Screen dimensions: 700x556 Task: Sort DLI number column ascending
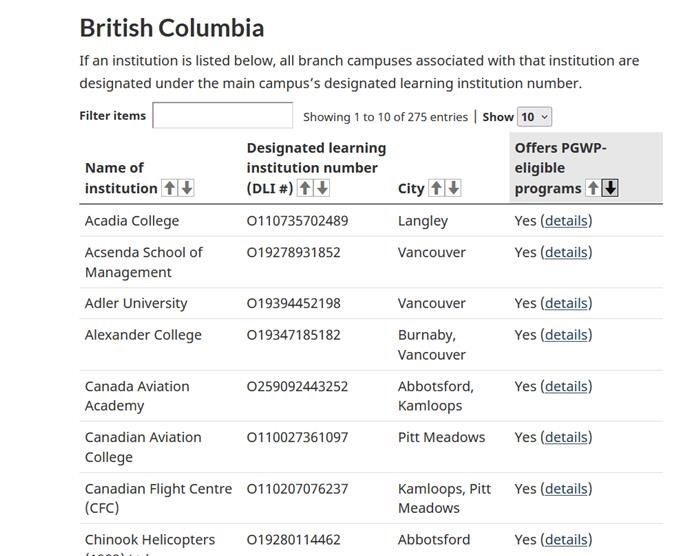305,188
